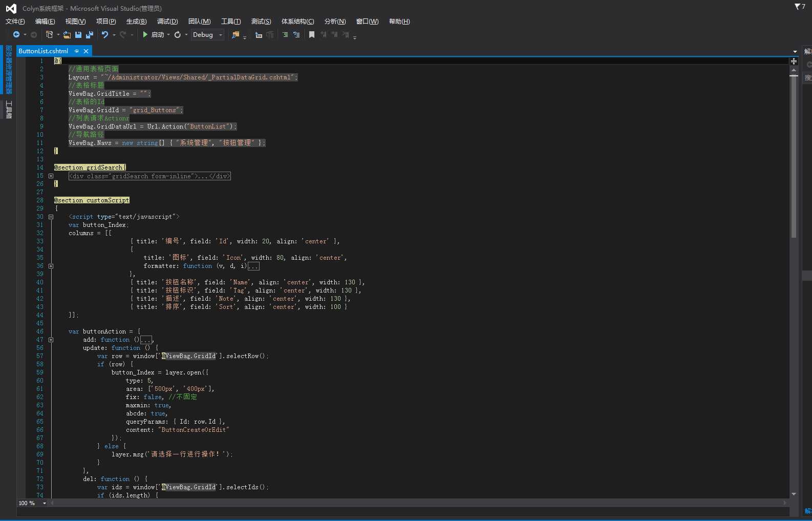
Task: Expand the formatter function on line 36
Action: (x=51, y=266)
